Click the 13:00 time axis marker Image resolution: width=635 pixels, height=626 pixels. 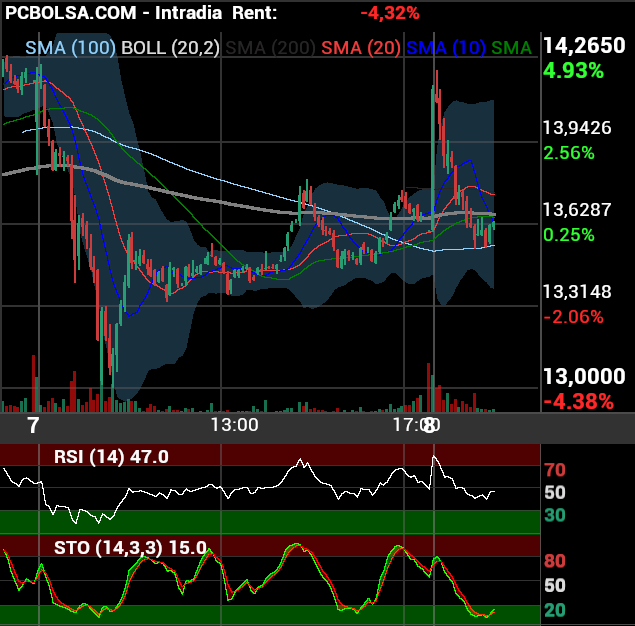[234, 425]
